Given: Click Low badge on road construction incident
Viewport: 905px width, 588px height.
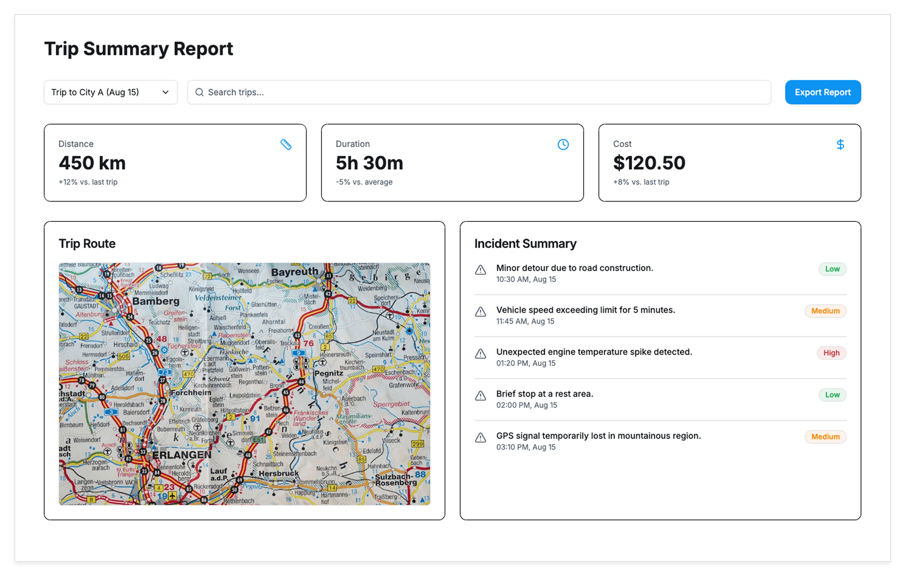Looking at the screenshot, I should (832, 269).
